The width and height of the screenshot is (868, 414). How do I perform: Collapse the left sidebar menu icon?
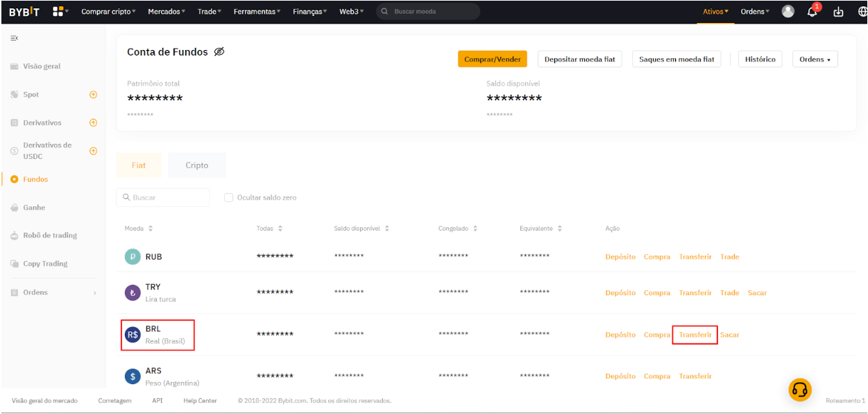[x=14, y=38]
